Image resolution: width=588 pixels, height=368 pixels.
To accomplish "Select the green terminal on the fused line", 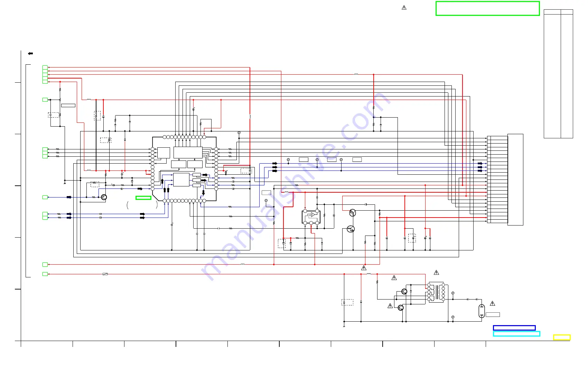I will click(x=45, y=274).
